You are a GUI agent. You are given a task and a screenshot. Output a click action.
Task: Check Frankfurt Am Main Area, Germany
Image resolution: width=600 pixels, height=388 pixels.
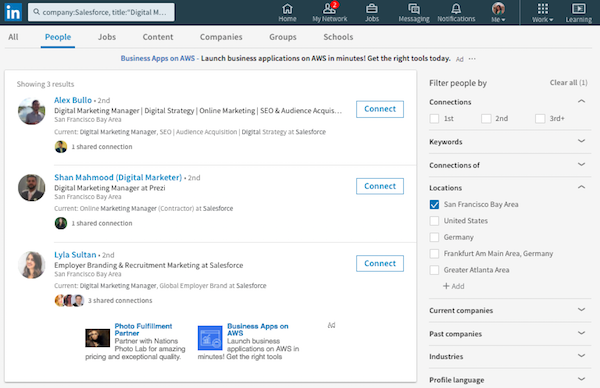point(434,254)
